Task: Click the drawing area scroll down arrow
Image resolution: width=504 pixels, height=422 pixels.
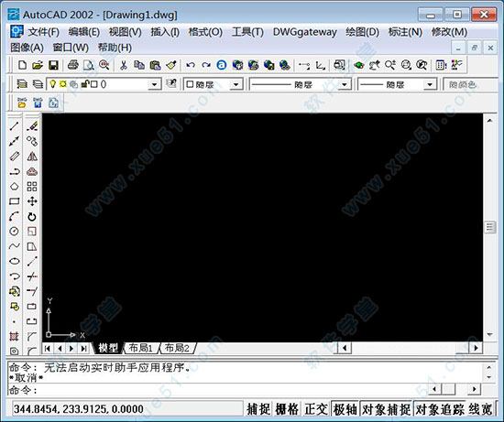Action: coord(489,335)
